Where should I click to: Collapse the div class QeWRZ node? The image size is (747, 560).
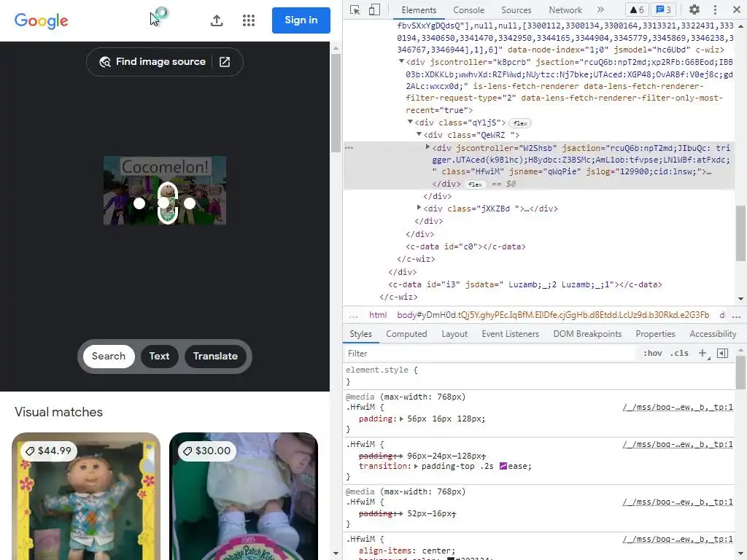pyautogui.click(x=419, y=134)
